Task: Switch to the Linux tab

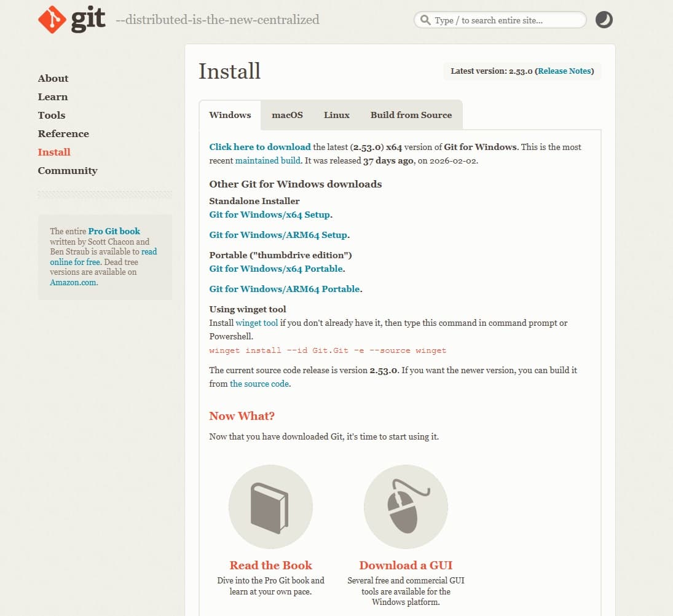Action: (x=337, y=115)
